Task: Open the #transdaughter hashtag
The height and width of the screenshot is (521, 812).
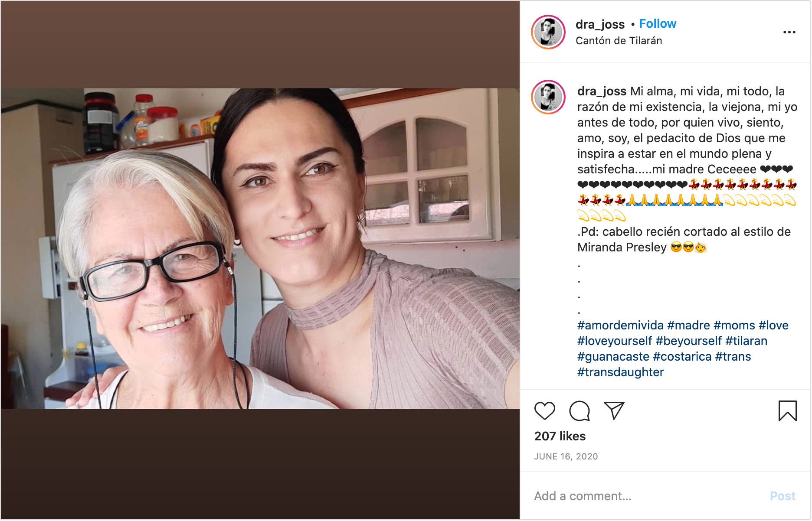Action: point(620,372)
